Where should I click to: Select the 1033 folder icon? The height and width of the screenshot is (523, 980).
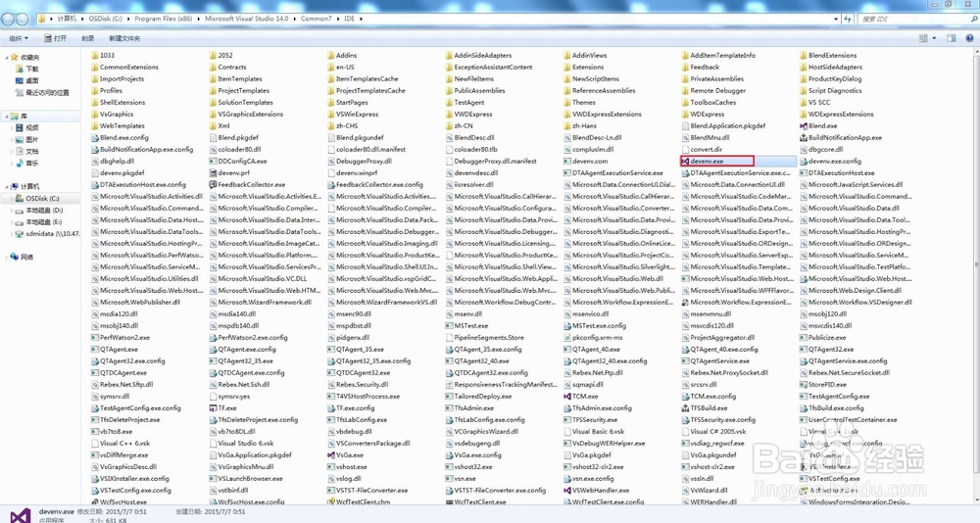(x=95, y=55)
